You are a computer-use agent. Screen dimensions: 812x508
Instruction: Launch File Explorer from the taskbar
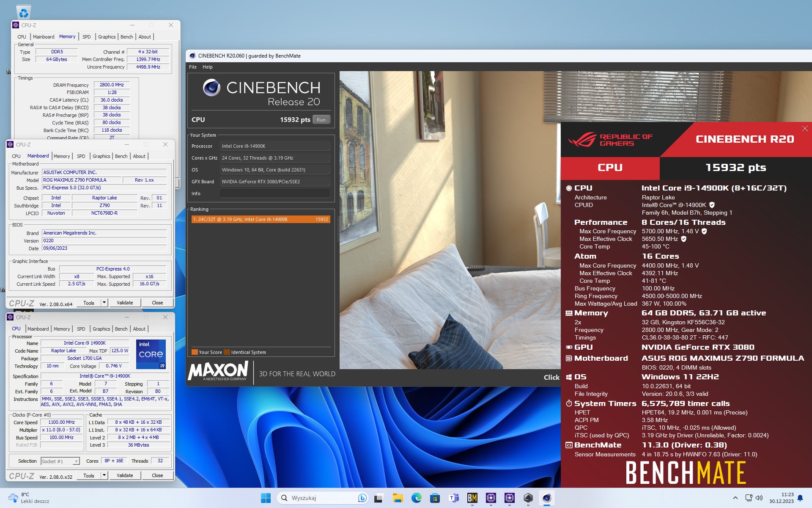pos(398,498)
